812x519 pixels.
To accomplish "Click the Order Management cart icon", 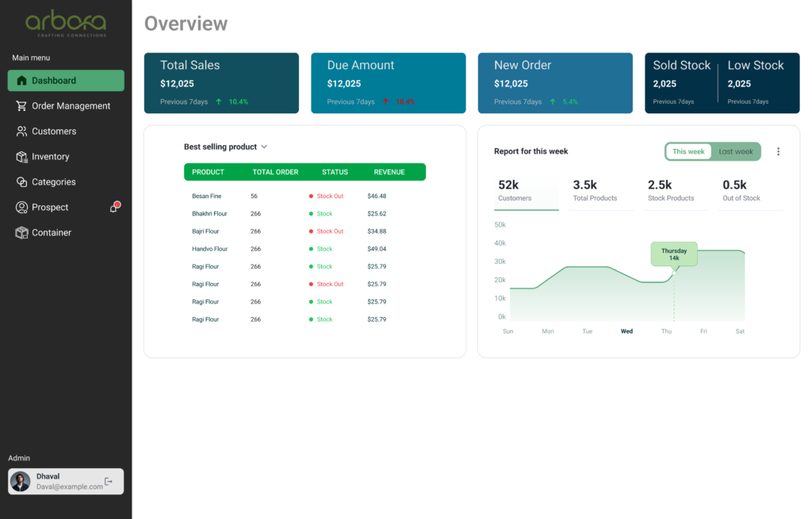I will 21,106.
